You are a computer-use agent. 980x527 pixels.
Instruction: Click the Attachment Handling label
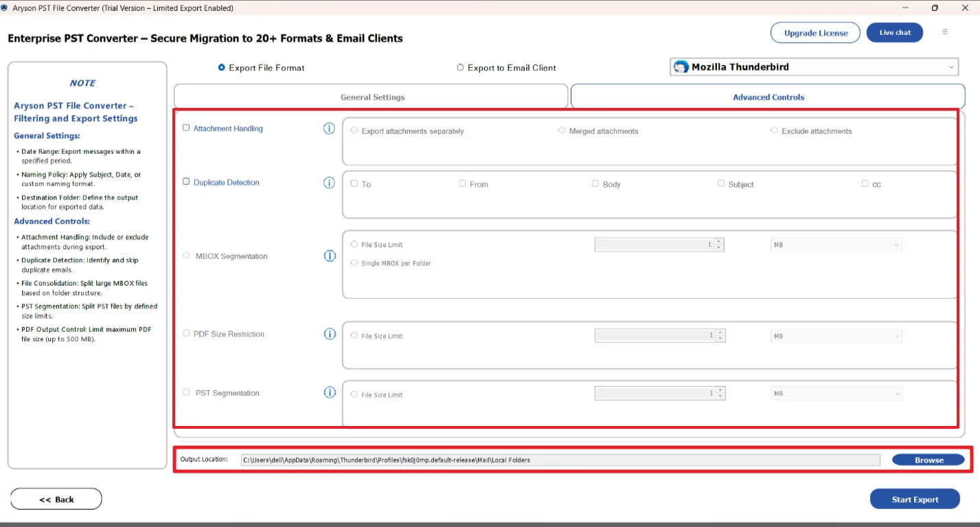click(x=228, y=128)
